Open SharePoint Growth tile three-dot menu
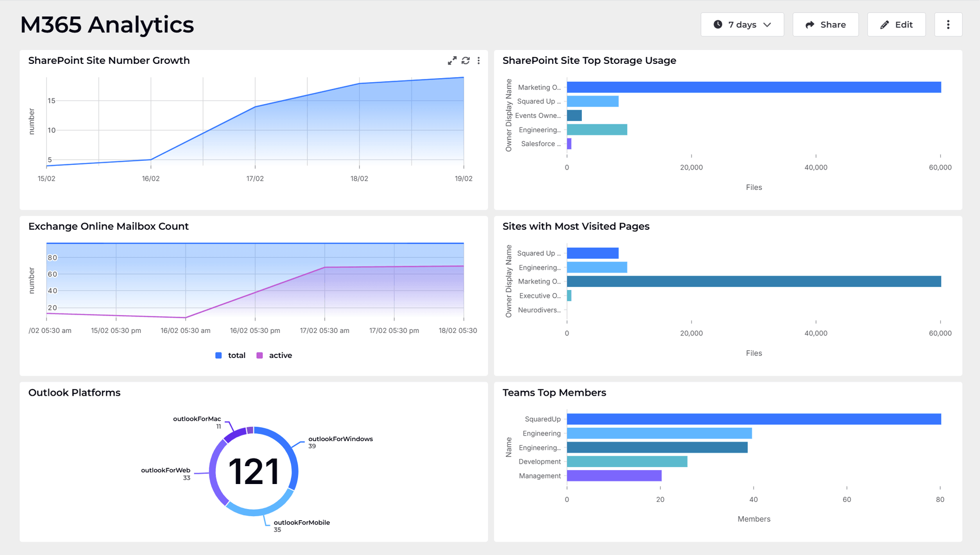Image resolution: width=980 pixels, height=555 pixels. coord(478,61)
